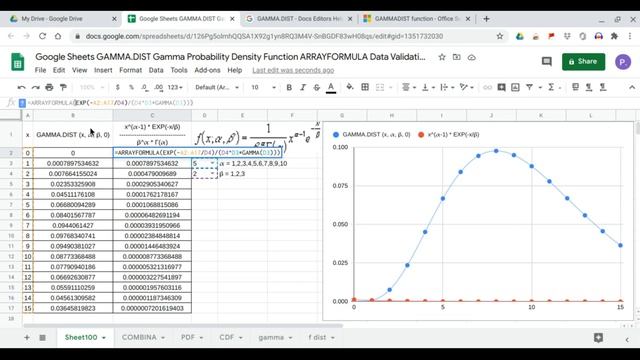Open the text color picker
The height and width of the screenshot is (360, 640).
[x=331, y=87]
